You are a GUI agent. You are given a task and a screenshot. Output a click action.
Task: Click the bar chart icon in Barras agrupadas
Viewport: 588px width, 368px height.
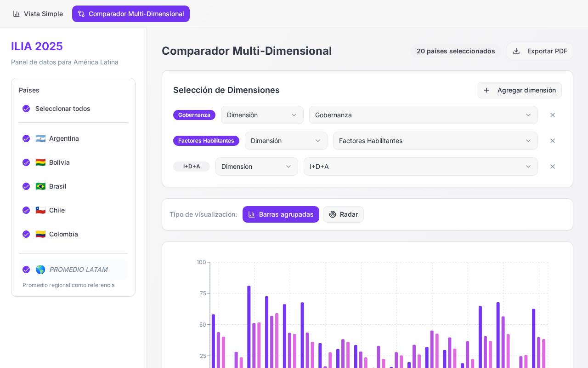coord(252,214)
